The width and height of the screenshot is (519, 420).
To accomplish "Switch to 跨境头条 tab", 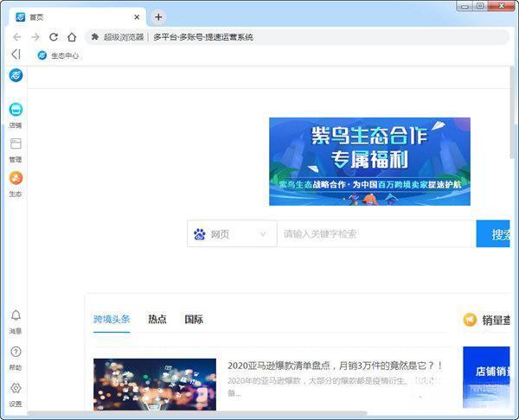I will point(112,319).
